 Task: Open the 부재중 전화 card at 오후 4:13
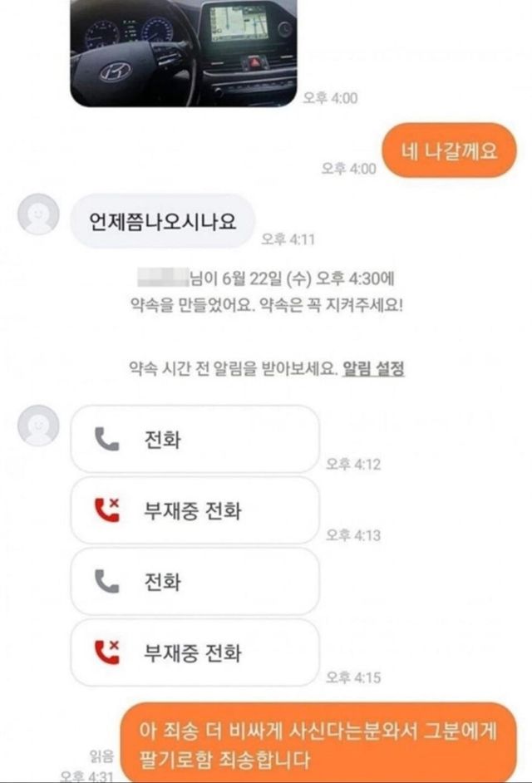[195, 510]
